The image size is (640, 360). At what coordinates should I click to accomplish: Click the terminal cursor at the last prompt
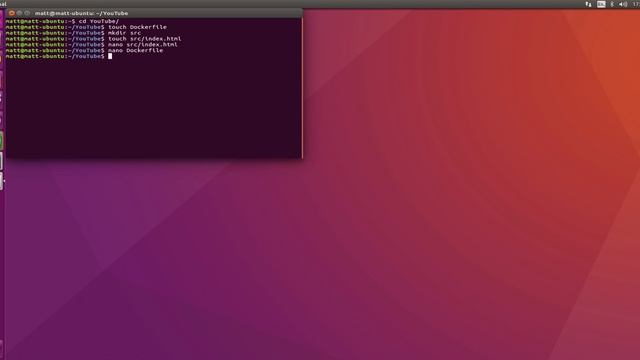(110, 56)
